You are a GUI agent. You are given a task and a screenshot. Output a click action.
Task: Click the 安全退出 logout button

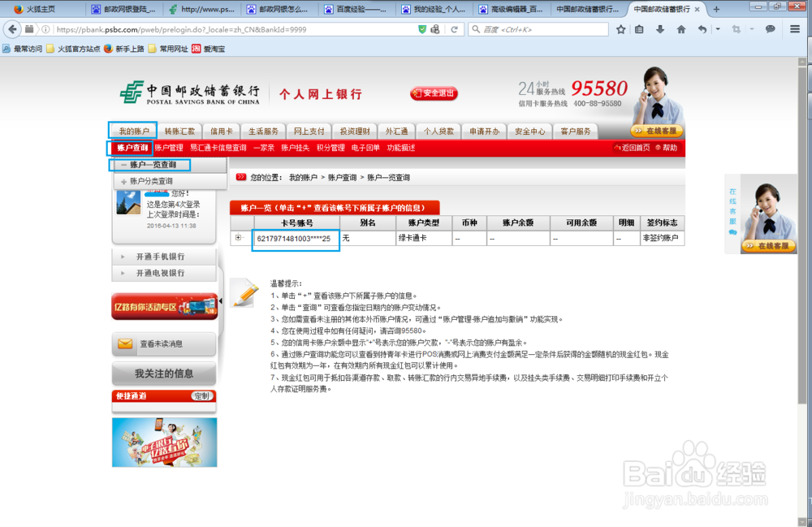click(x=434, y=93)
